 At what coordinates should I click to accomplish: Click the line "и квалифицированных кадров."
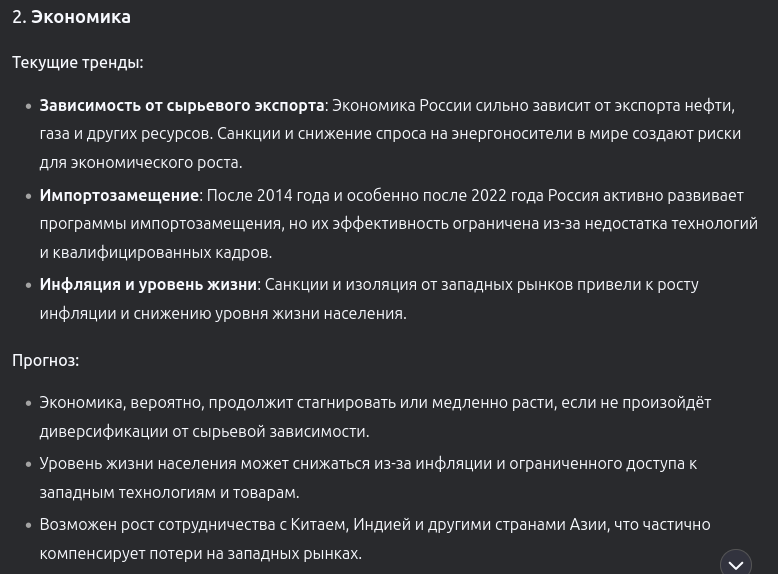[155, 252]
